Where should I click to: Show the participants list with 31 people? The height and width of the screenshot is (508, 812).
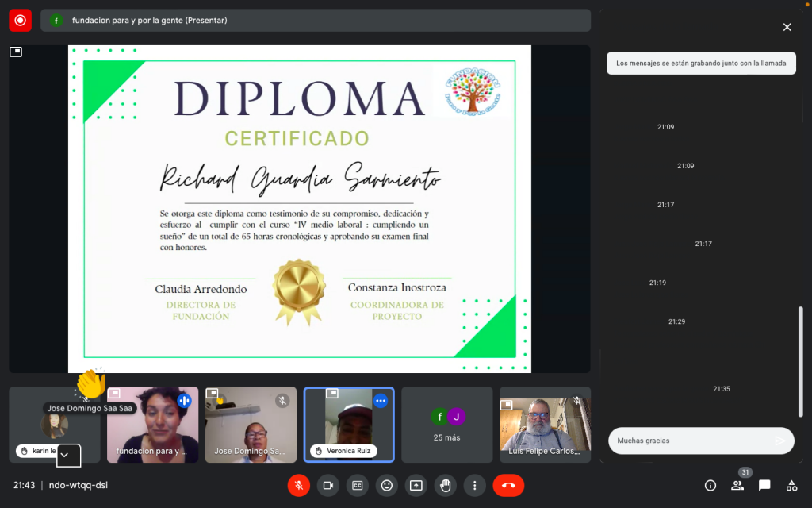coord(737,485)
